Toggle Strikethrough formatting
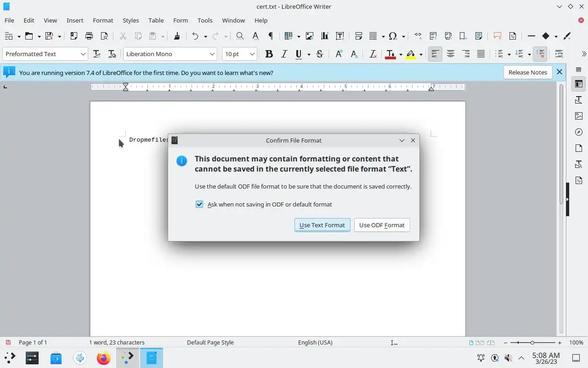The image size is (588, 368). (x=320, y=54)
